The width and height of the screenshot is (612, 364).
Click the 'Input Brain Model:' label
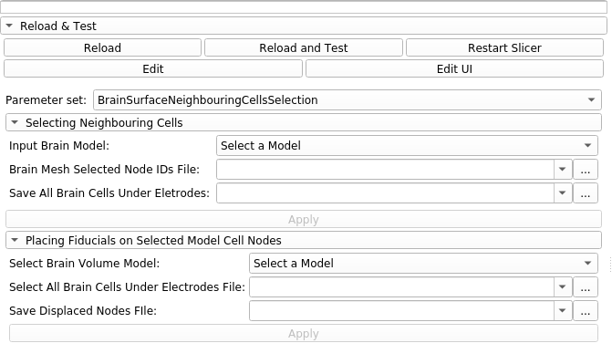point(59,146)
